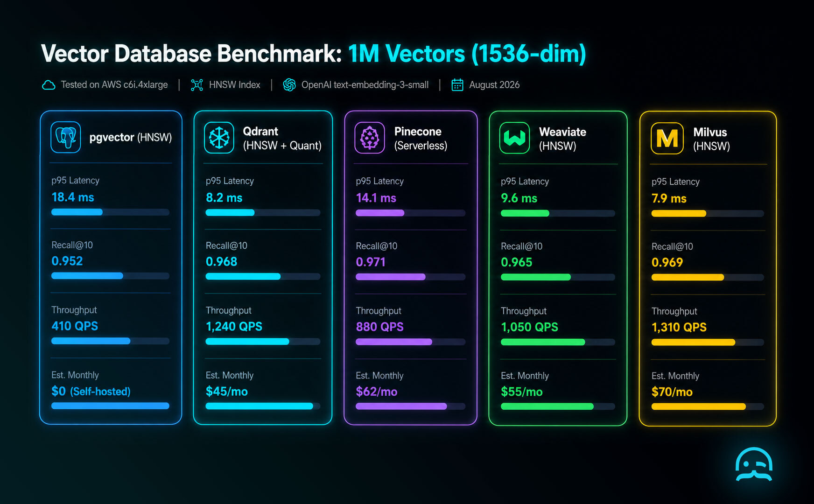Click the Milvus p95 Latency bar

(708, 214)
